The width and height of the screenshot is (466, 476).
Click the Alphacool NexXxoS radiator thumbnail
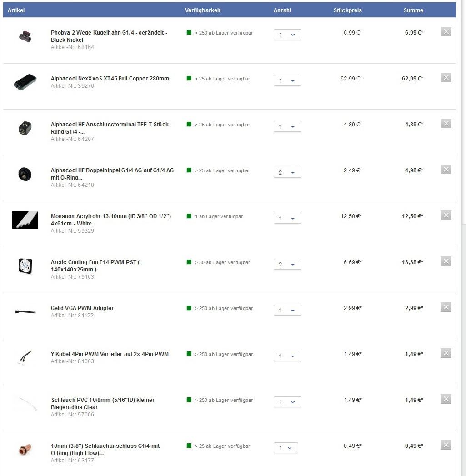pyautogui.click(x=25, y=82)
